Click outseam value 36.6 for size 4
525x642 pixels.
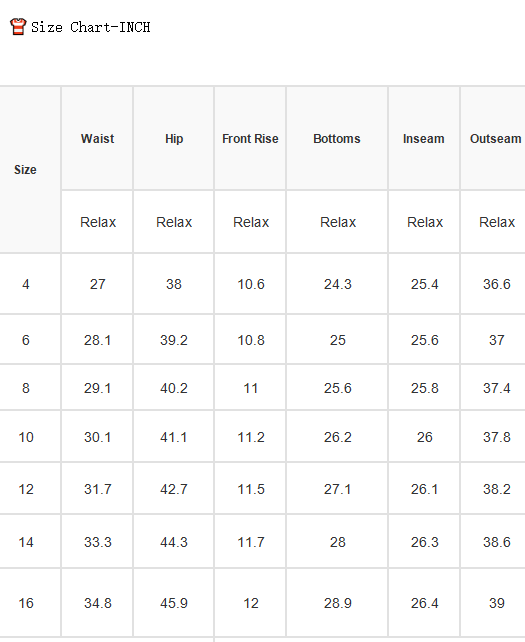click(497, 284)
